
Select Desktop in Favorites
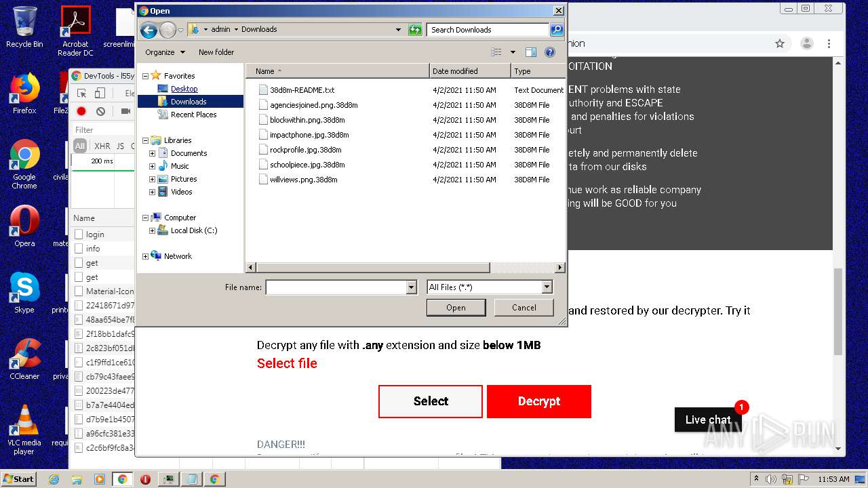coord(184,89)
